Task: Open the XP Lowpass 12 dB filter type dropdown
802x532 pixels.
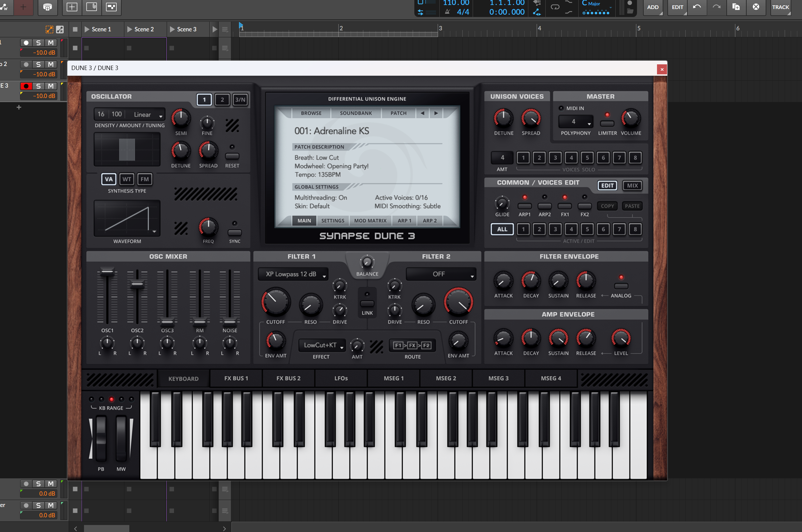Action: [293, 274]
